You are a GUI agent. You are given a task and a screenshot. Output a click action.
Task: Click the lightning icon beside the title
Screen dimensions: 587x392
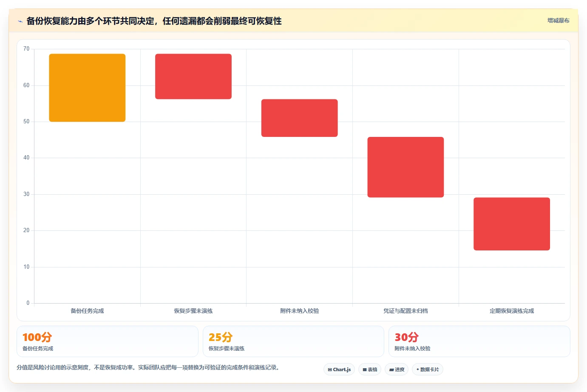[x=20, y=21]
